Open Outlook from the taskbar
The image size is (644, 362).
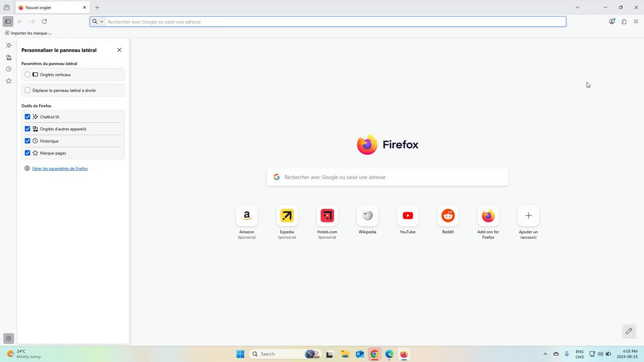point(360,354)
